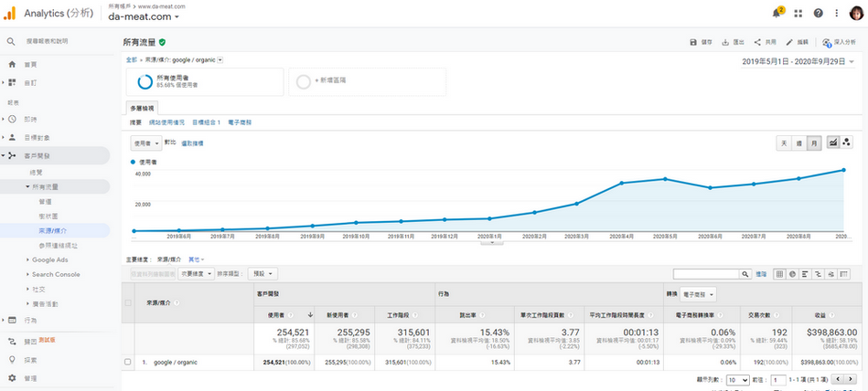This screenshot has width=868, height=391.
Task: Open the notifications bell icon
Action: (x=777, y=14)
